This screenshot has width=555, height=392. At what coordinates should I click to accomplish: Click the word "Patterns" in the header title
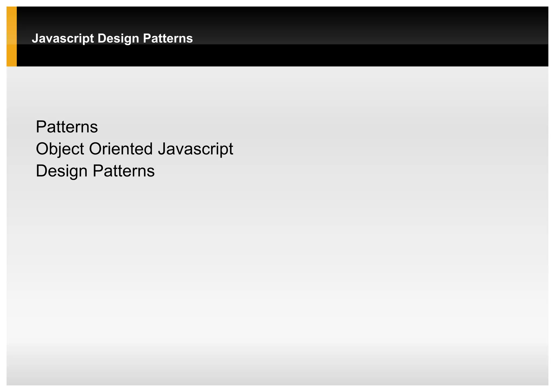(x=168, y=38)
